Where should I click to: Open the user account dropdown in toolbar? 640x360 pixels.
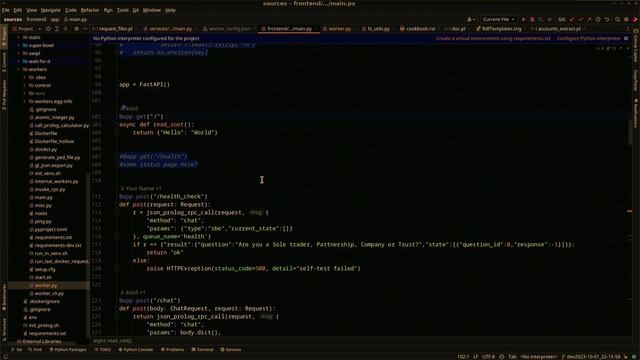(x=471, y=20)
